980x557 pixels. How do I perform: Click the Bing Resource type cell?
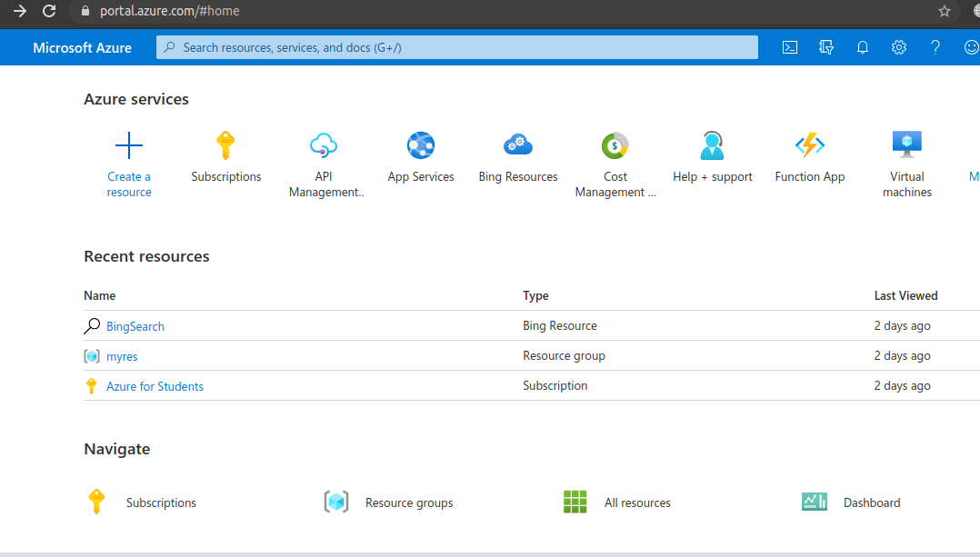(559, 325)
